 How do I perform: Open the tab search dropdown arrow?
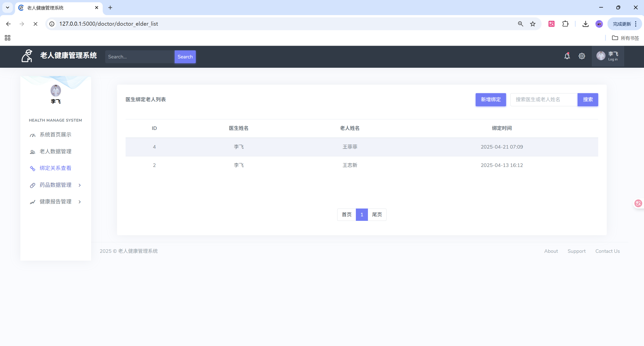pos(8,8)
